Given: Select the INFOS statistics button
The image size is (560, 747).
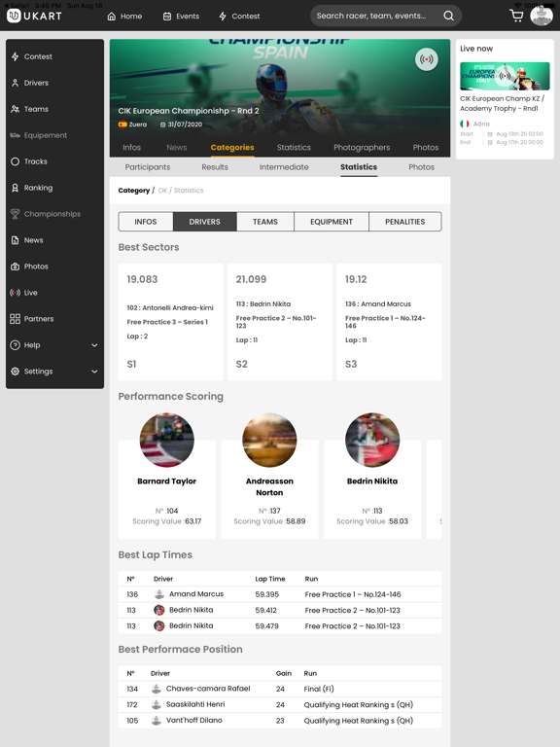Looking at the screenshot, I should point(146,222).
